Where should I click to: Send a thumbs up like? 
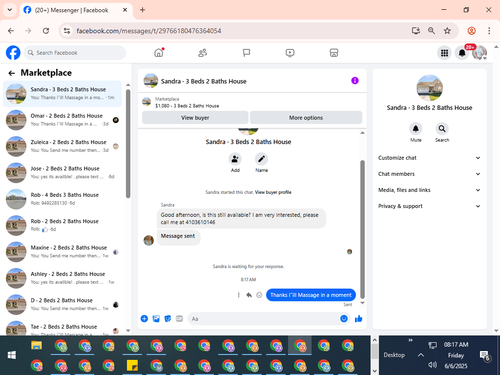[x=359, y=319]
